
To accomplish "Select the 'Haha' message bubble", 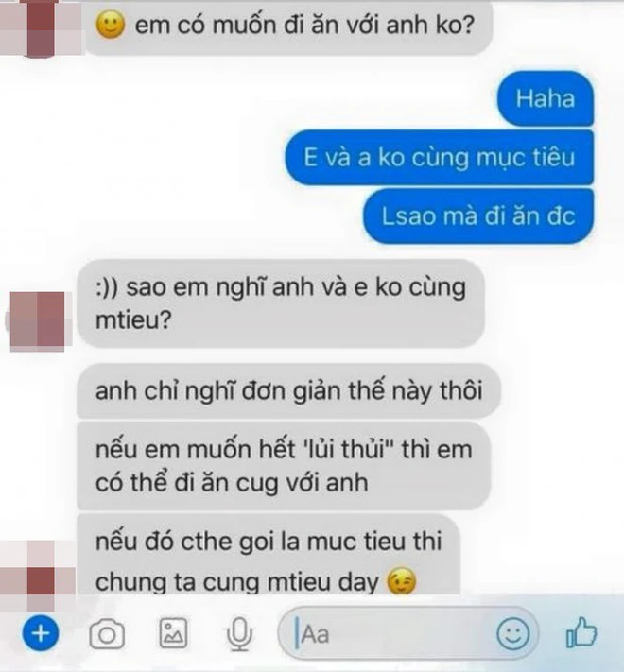I will [546, 98].
